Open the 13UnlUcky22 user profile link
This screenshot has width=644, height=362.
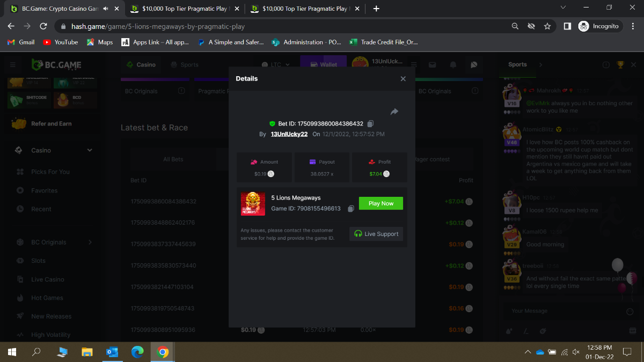289,134
